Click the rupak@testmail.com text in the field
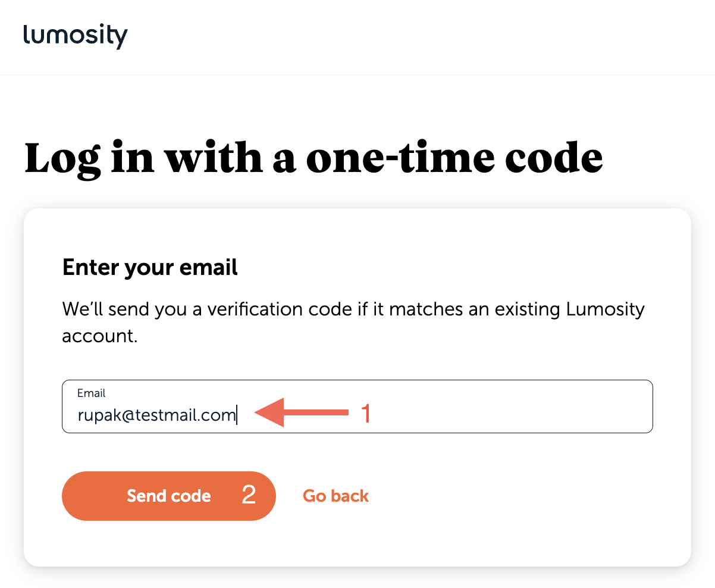This screenshot has width=715, height=588. (156, 415)
